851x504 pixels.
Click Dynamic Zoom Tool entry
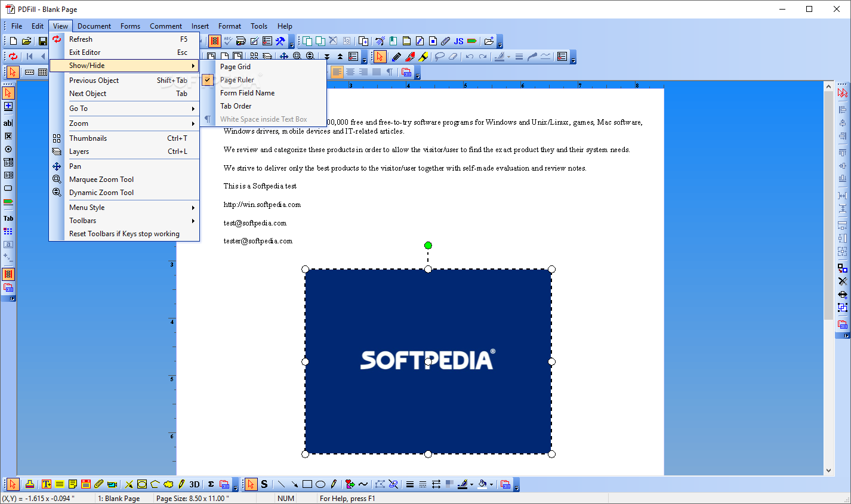click(x=124, y=193)
